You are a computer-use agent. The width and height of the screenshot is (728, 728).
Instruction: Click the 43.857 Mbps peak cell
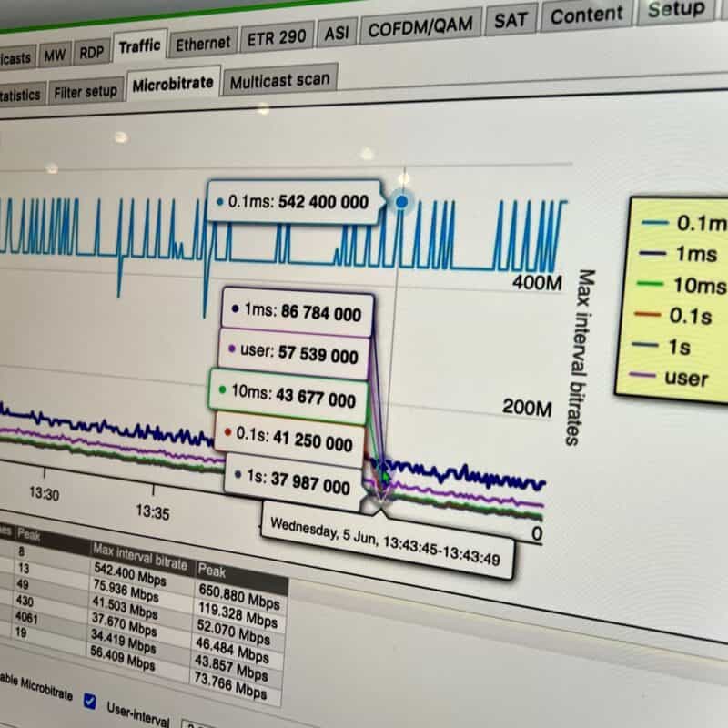coord(231,668)
